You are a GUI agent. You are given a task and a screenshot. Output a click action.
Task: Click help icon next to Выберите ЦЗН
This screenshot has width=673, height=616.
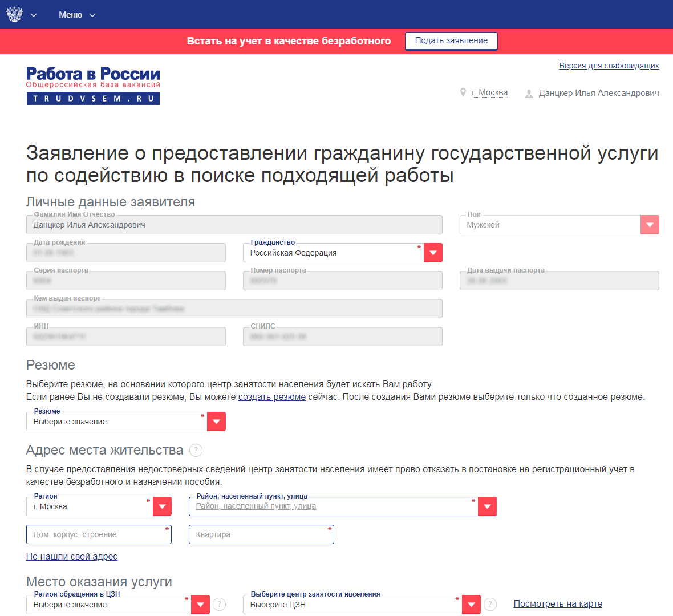point(490,605)
